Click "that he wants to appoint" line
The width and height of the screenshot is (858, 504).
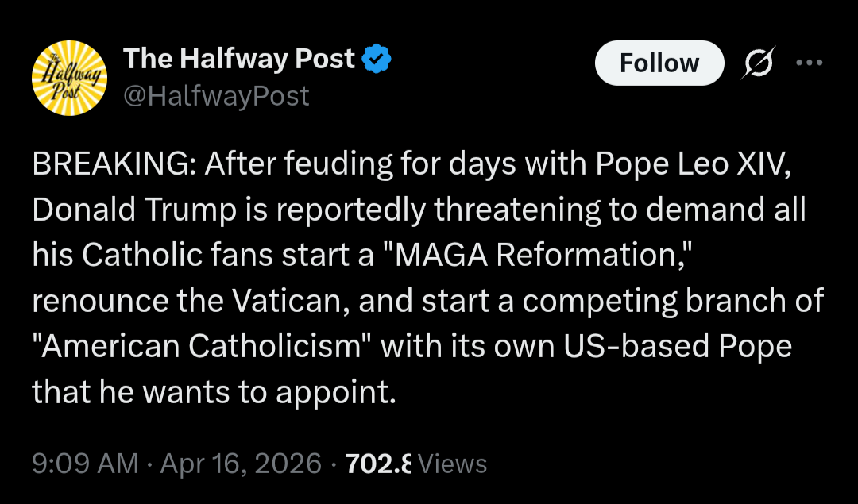click(x=213, y=392)
